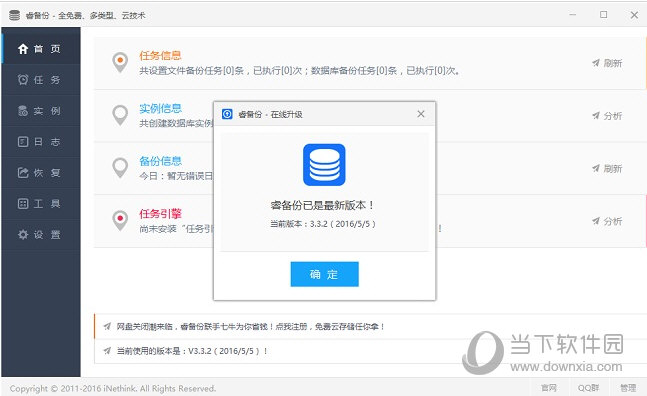
Task: Open the 实例 sidebar section
Action: point(41,111)
